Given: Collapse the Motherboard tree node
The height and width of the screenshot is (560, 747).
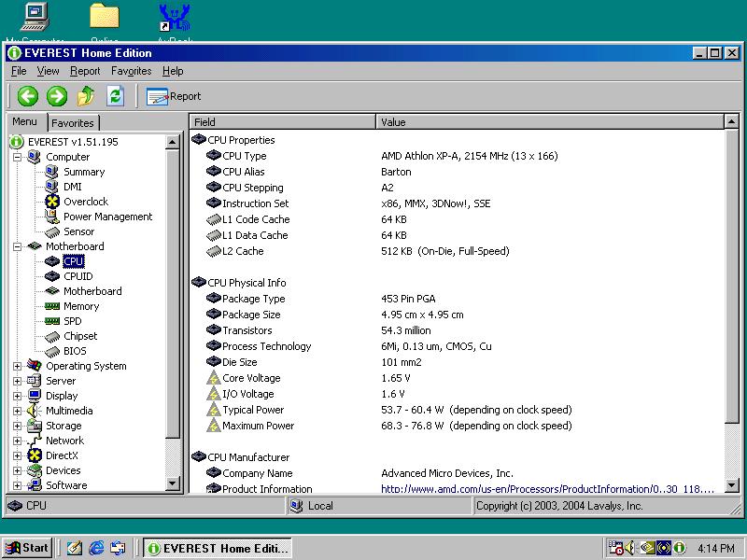Looking at the screenshot, I should coord(17,246).
